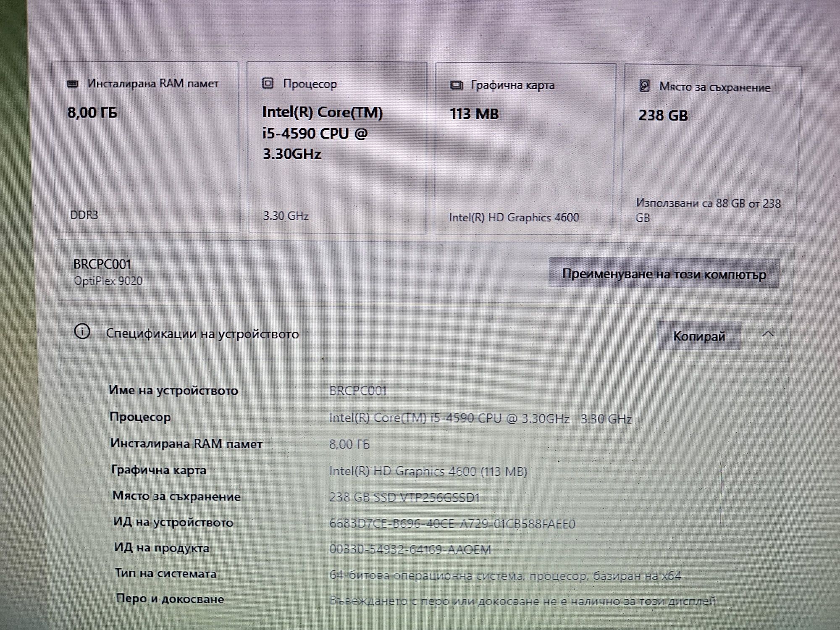The width and height of the screenshot is (840, 630).
Task: Open the Място за съхранение card
Action: click(x=711, y=150)
